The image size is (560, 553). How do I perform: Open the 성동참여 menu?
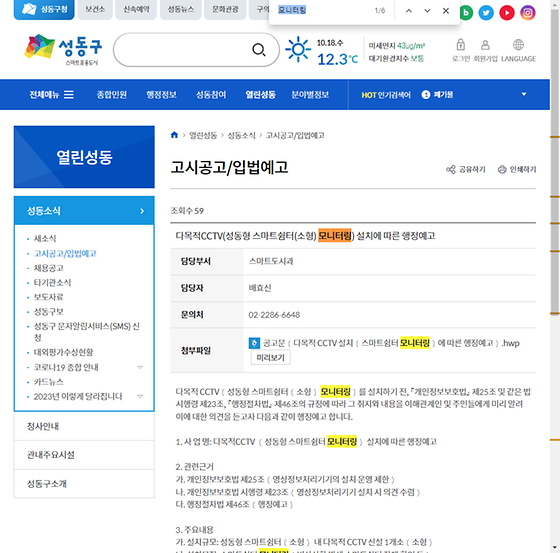pos(211,94)
